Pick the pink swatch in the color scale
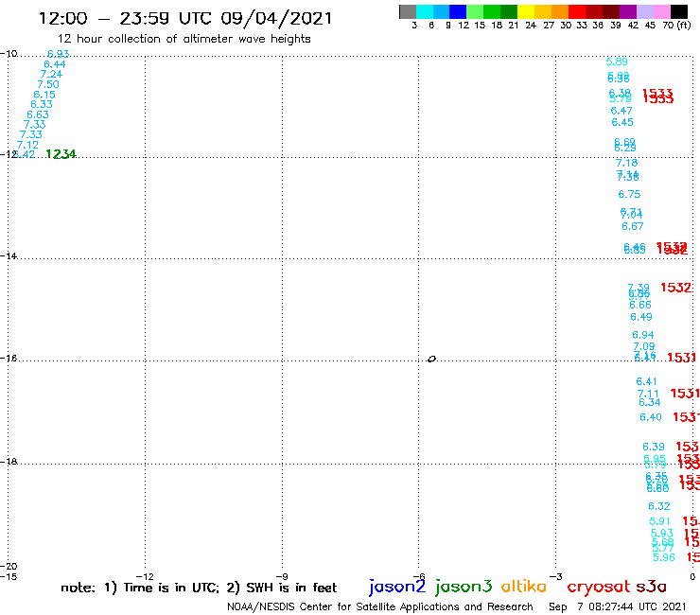This screenshot has height=615, width=700. (661, 11)
